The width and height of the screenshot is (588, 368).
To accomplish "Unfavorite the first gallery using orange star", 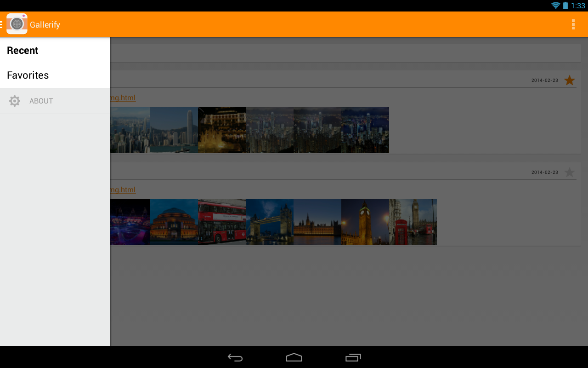I will click(570, 80).
